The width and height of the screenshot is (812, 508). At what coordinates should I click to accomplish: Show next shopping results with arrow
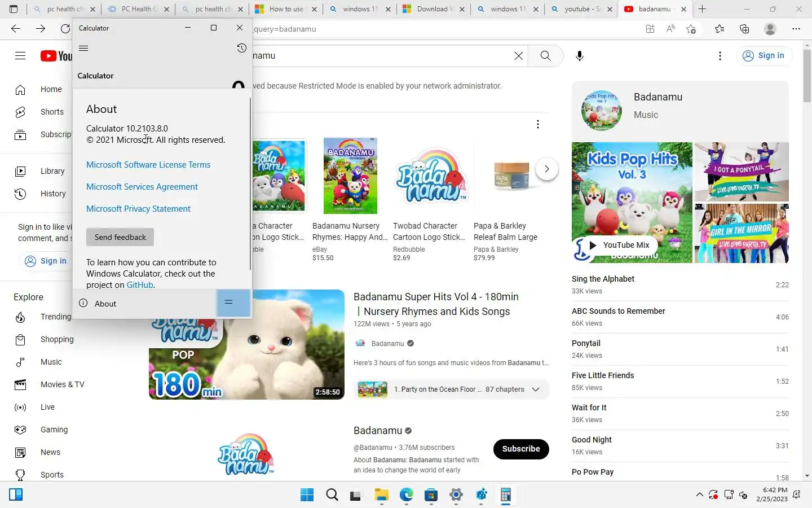546,169
